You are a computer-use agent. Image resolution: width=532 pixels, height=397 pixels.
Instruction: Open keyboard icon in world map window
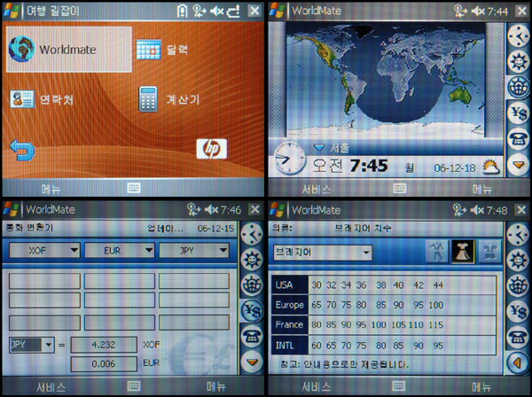coord(399,188)
